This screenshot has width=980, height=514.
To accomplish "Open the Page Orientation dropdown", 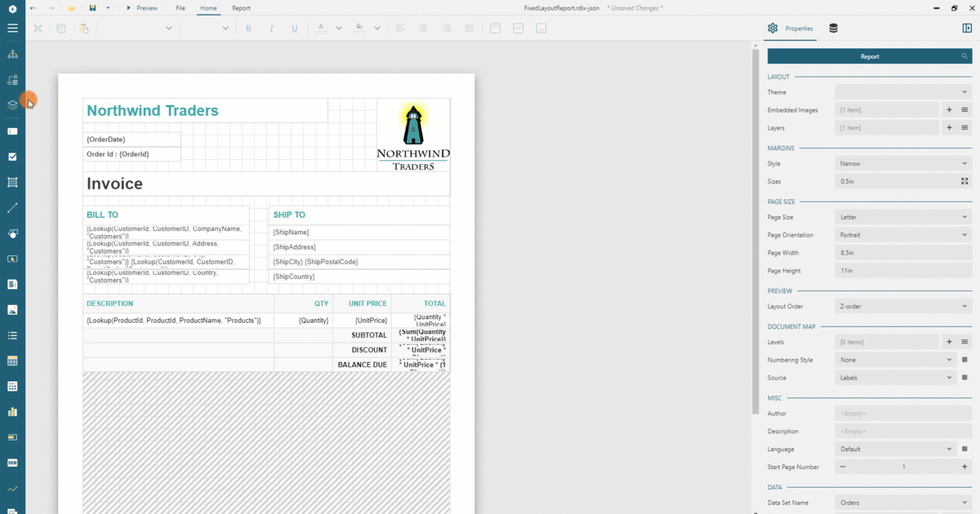I will (x=902, y=235).
